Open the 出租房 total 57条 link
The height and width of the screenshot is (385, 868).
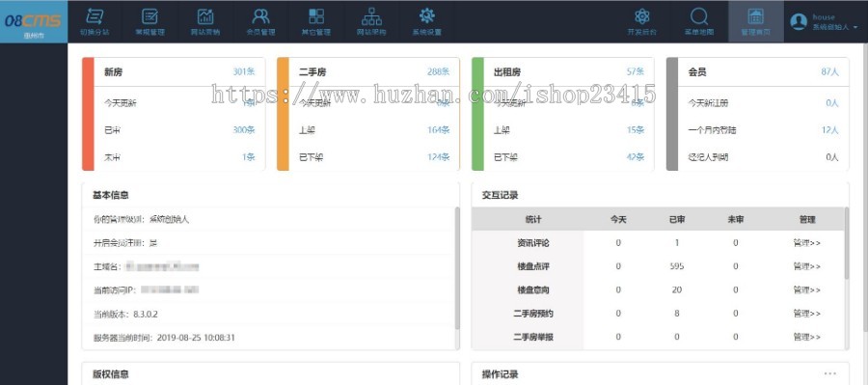tap(636, 71)
